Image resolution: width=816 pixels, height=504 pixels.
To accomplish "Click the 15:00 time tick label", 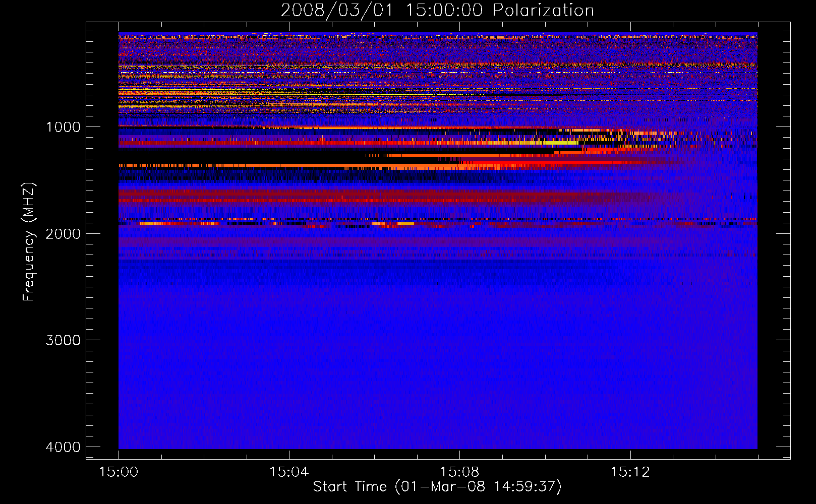I will coord(119,472).
